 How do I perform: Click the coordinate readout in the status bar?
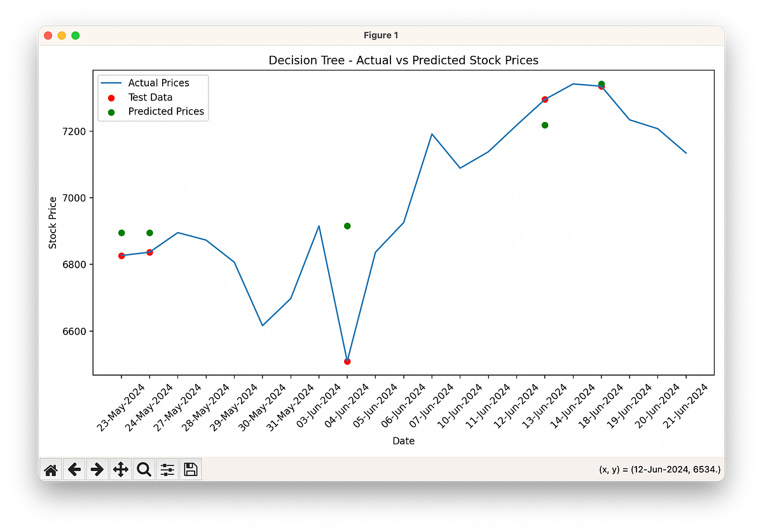[x=660, y=469]
